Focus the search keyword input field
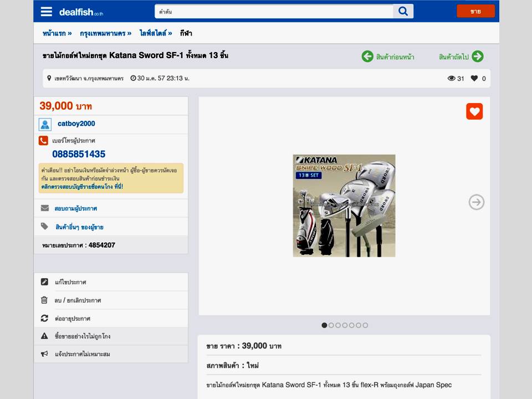 coord(274,11)
